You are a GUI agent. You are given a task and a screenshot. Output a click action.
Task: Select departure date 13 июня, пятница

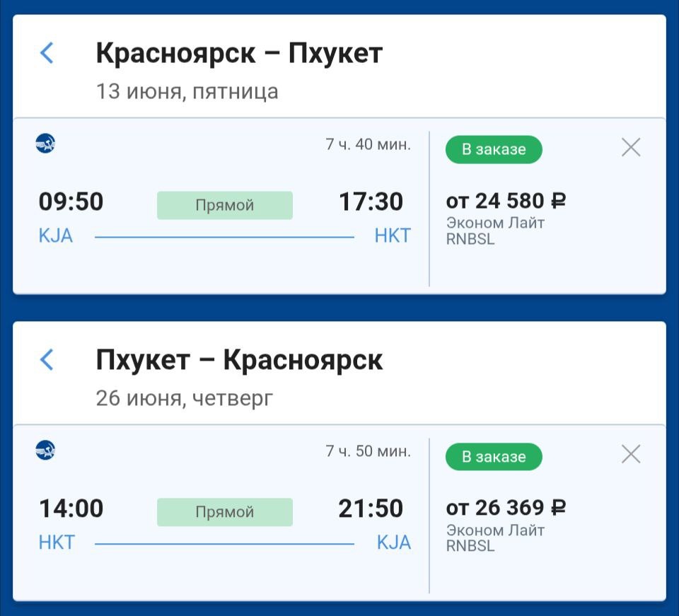[x=187, y=92]
